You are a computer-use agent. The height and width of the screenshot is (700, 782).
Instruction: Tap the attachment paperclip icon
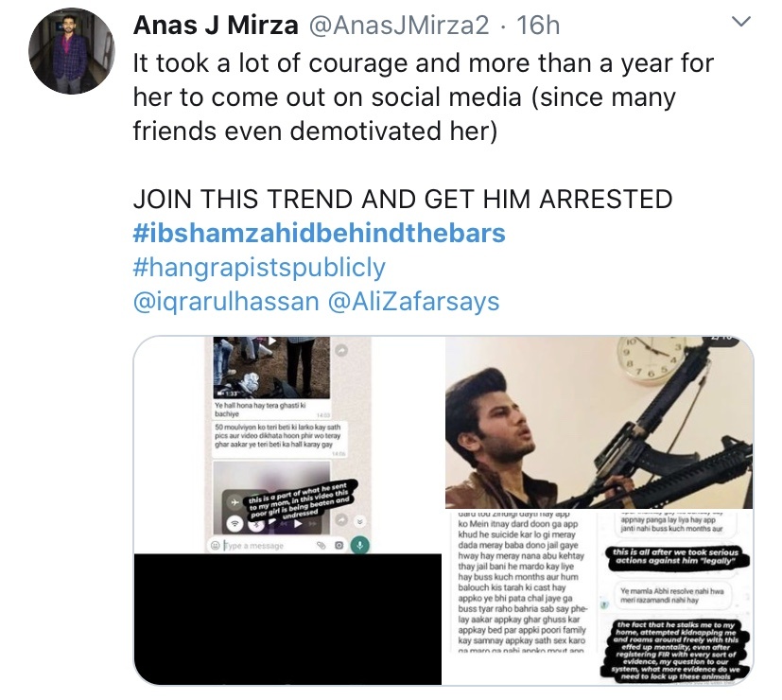click(x=321, y=545)
